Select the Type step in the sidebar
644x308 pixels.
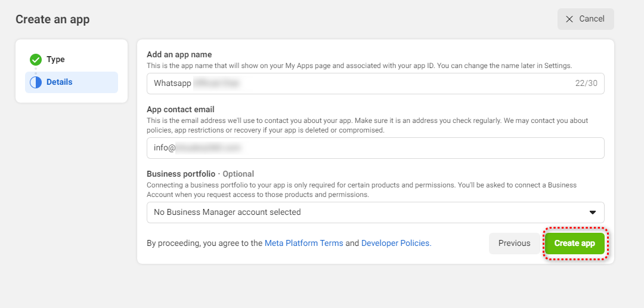(55, 60)
